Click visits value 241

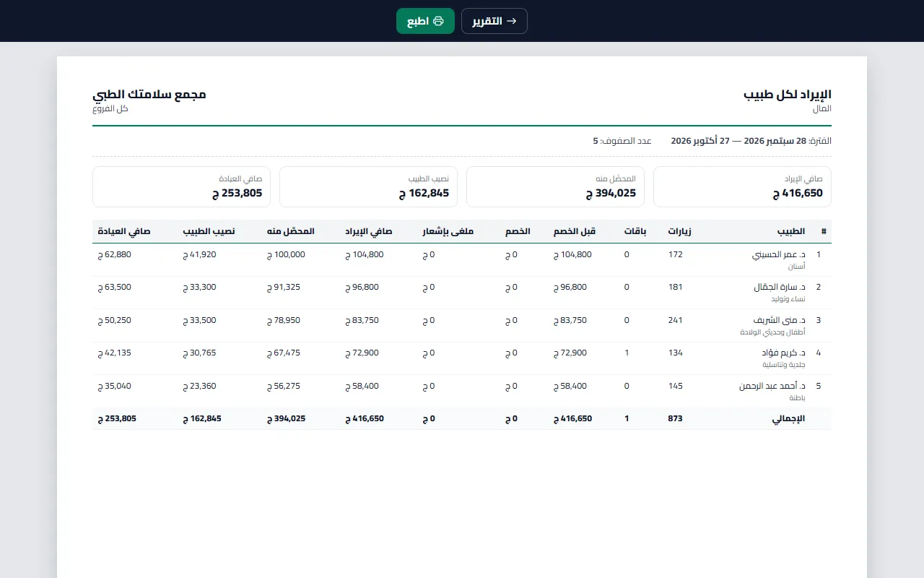[675, 320]
